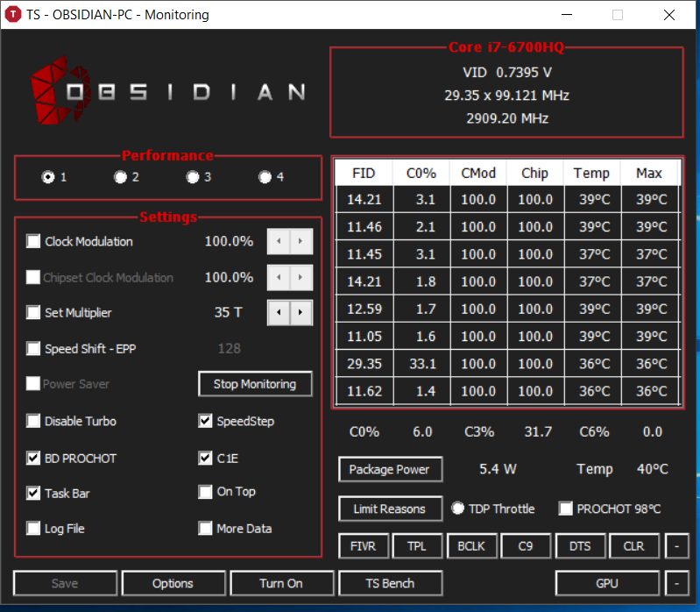Decrease Clock Modulation with left arrow
Image resolution: width=700 pixels, height=612 pixels.
tap(279, 241)
